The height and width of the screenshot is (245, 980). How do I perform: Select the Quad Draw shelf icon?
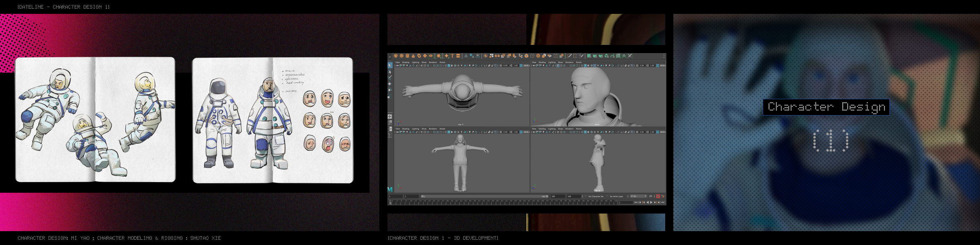click(x=581, y=56)
